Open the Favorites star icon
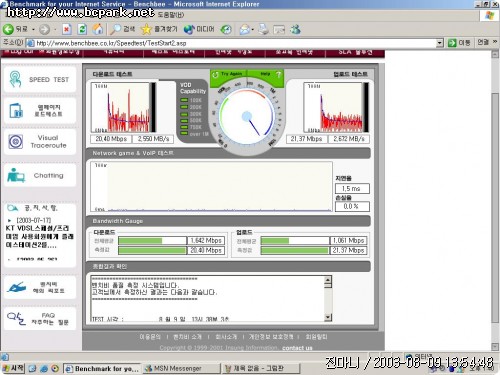 coord(146,29)
